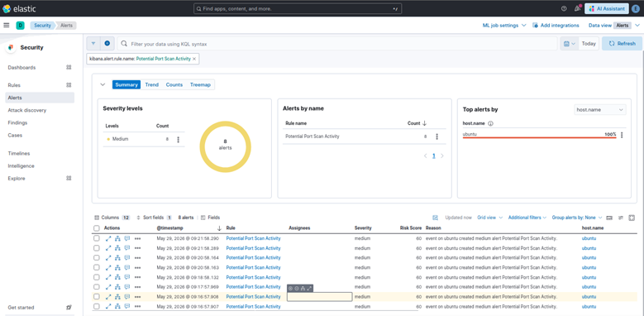
Task: Add a new filter with plus icon
Action: [x=107, y=43]
